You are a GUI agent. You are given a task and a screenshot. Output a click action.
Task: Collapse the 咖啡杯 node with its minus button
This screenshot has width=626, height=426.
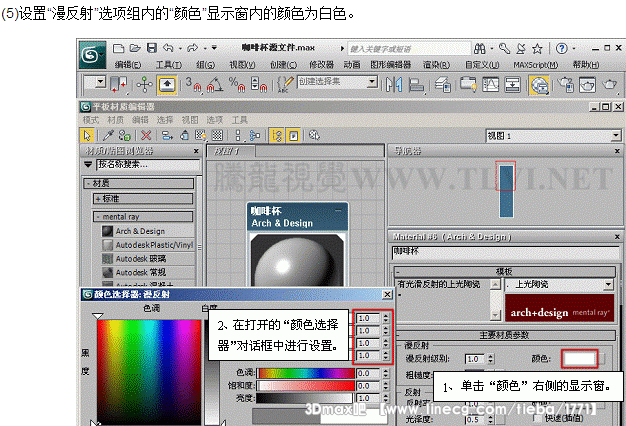coord(339,210)
